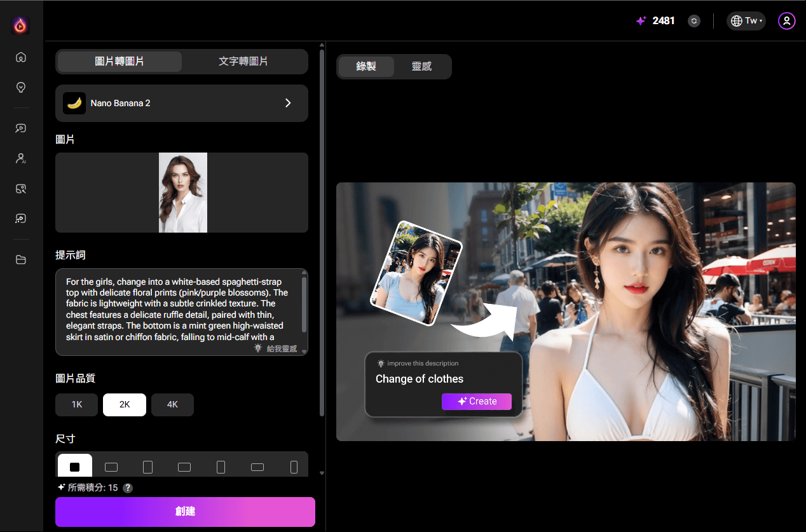Click the AI person sidebar icon
This screenshot has height=532, width=806.
point(21,158)
